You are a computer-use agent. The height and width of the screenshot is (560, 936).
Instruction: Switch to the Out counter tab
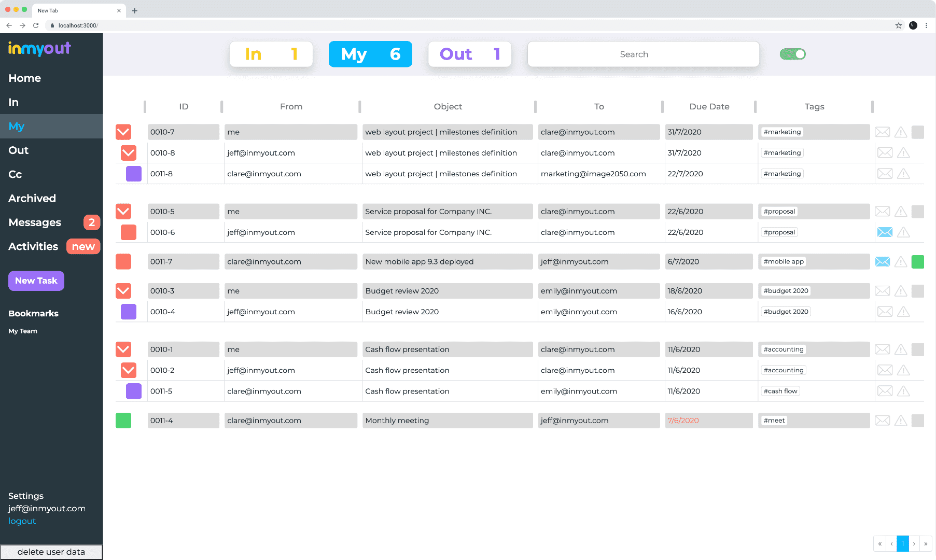pos(469,54)
